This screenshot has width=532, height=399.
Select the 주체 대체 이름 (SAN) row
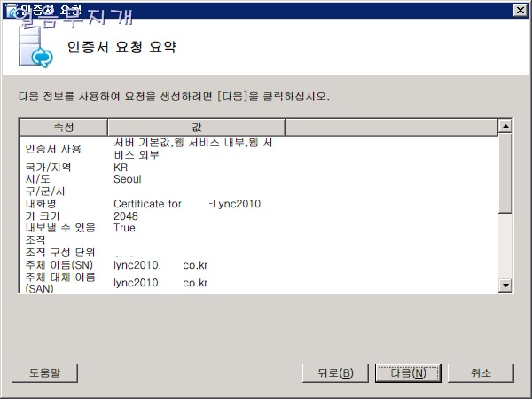pos(259,282)
